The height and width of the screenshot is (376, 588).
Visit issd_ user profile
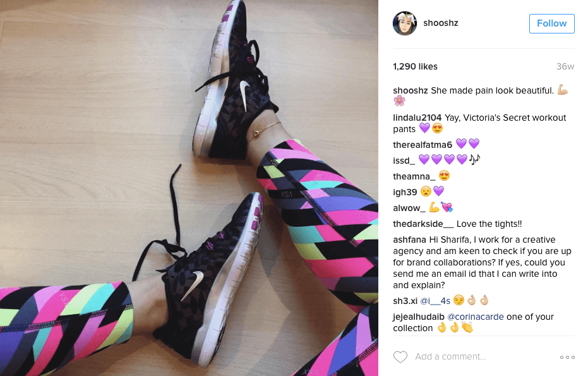404,161
